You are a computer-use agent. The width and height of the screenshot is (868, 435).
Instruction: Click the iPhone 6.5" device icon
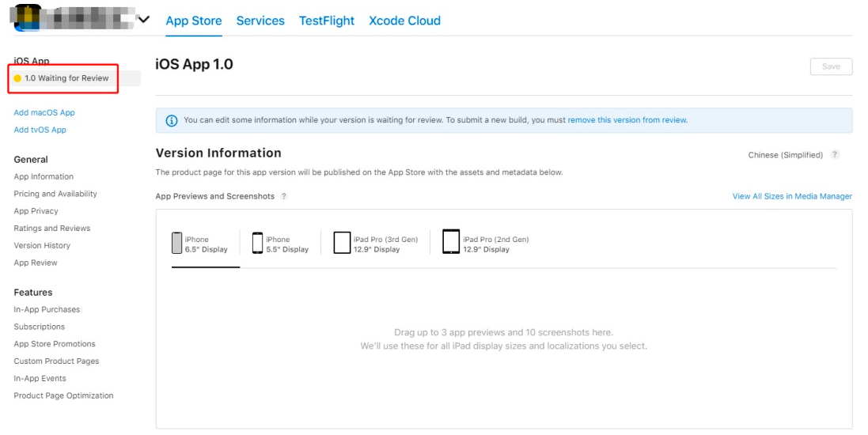pyautogui.click(x=176, y=243)
